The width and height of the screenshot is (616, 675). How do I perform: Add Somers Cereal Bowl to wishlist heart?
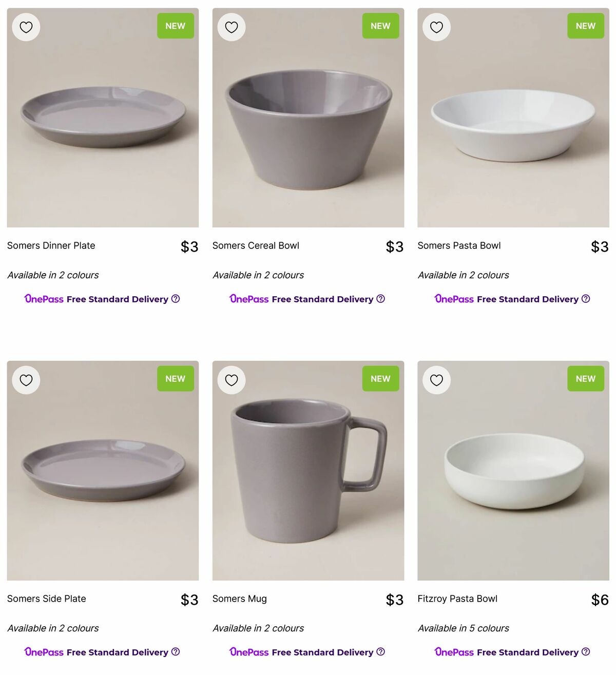click(x=232, y=27)
